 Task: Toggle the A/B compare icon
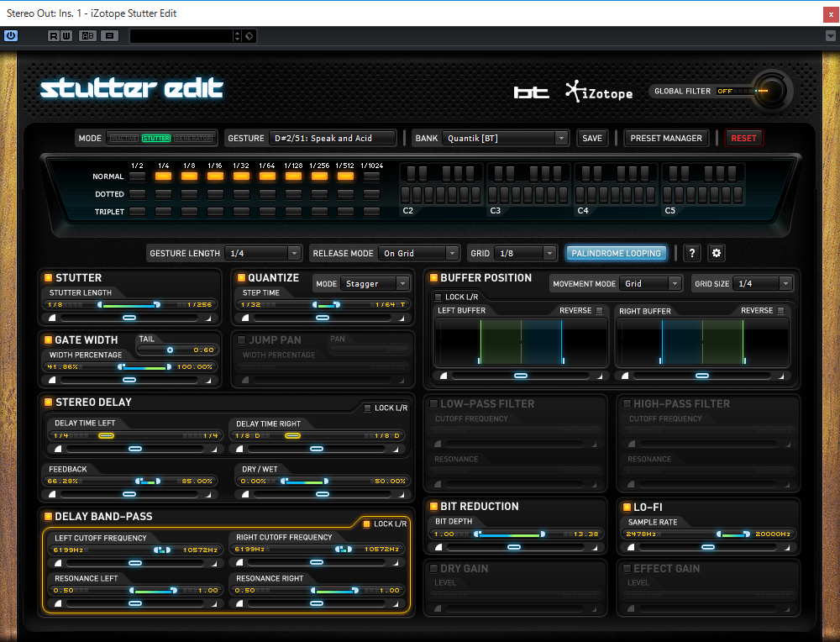(88, 36)
